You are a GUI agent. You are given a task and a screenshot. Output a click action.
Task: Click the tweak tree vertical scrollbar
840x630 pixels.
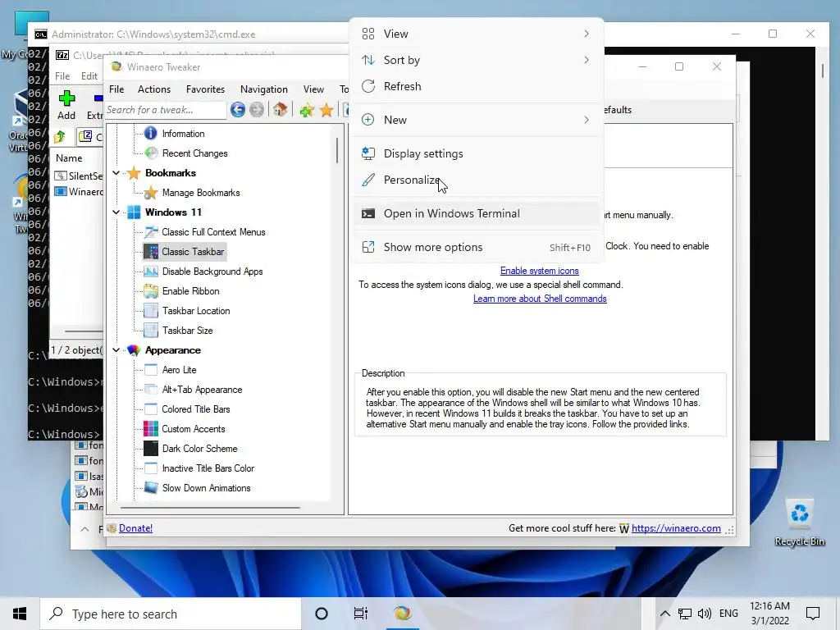click(x=337, y=150)
